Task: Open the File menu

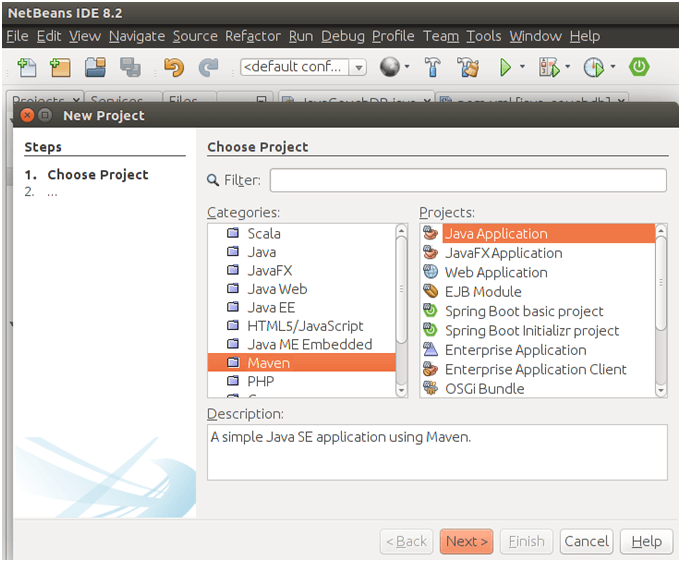Action: click(17, 36)
